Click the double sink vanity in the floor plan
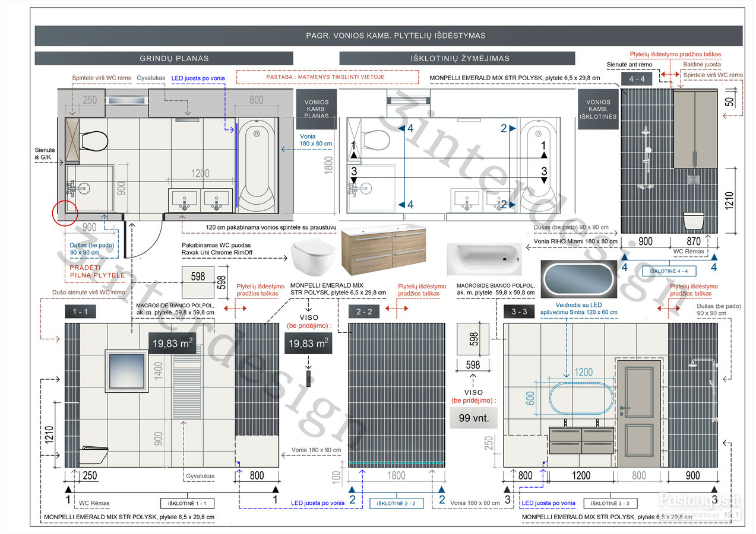Image resolution: width=756 pixels, height=534 pixels. point(200,200)
